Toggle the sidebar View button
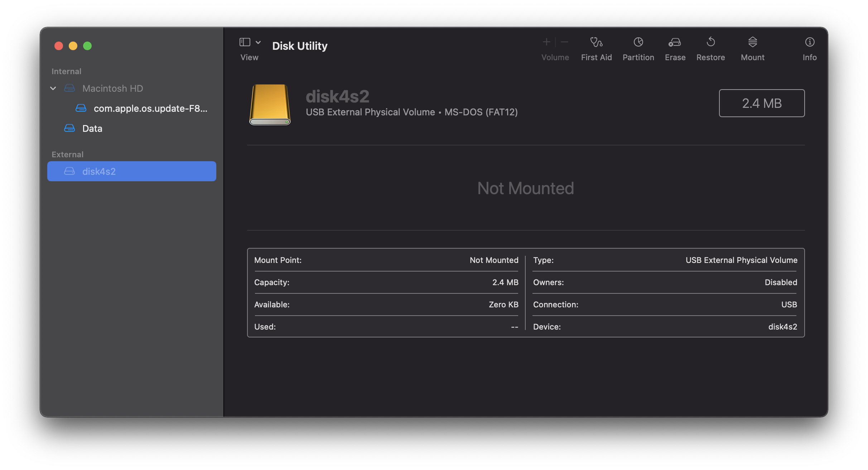This screenshot has height=470, width=868. pyautogui.click(x=245, y=42)
